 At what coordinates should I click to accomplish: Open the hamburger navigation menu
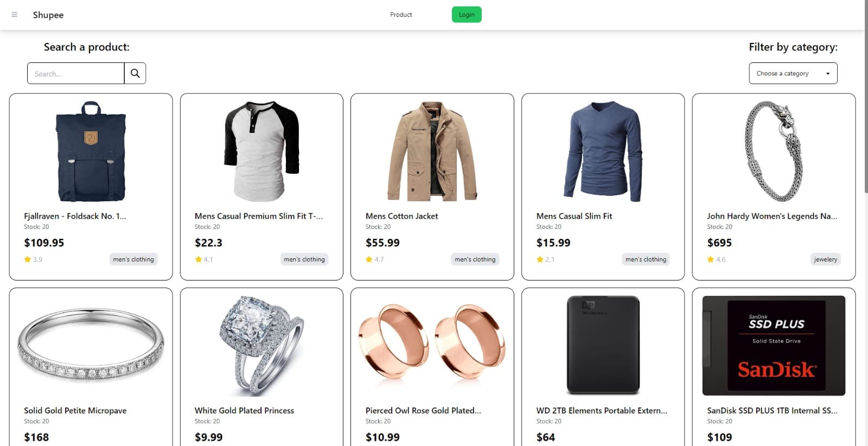click(14, 15)
